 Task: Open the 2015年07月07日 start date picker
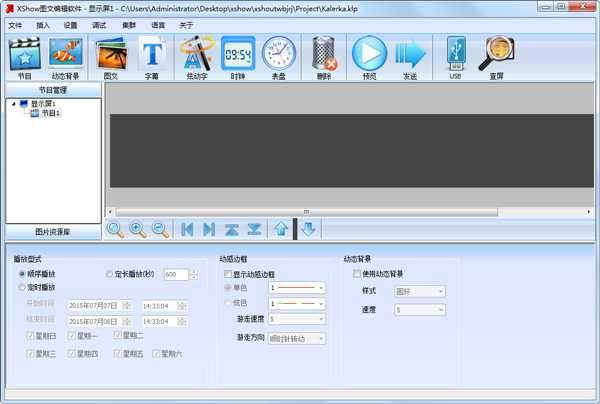(99, 306)
